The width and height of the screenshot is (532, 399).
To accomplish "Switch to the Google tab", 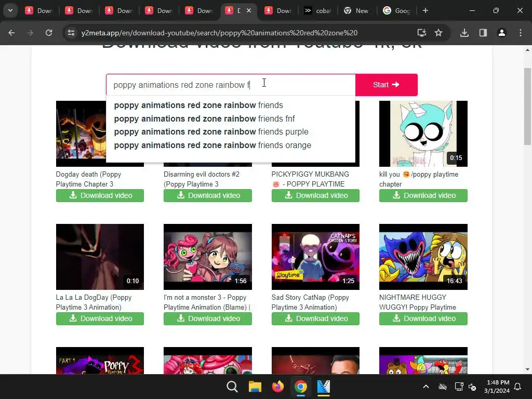I will 397,10.
